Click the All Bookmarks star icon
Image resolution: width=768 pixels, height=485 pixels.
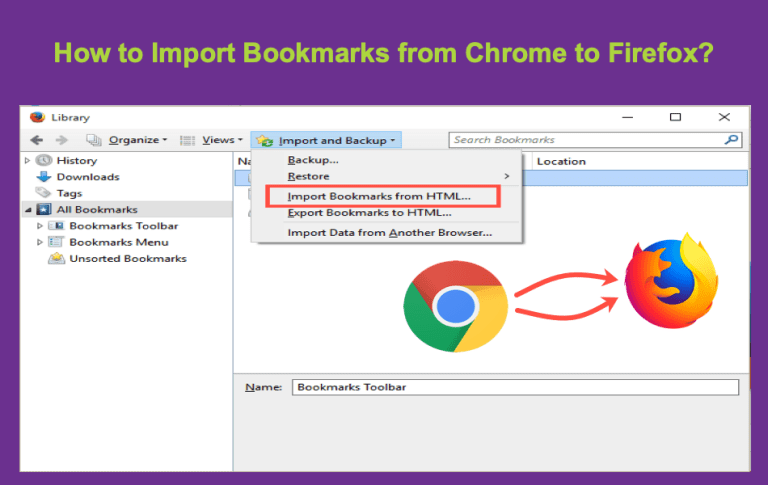tap(44, 209)
